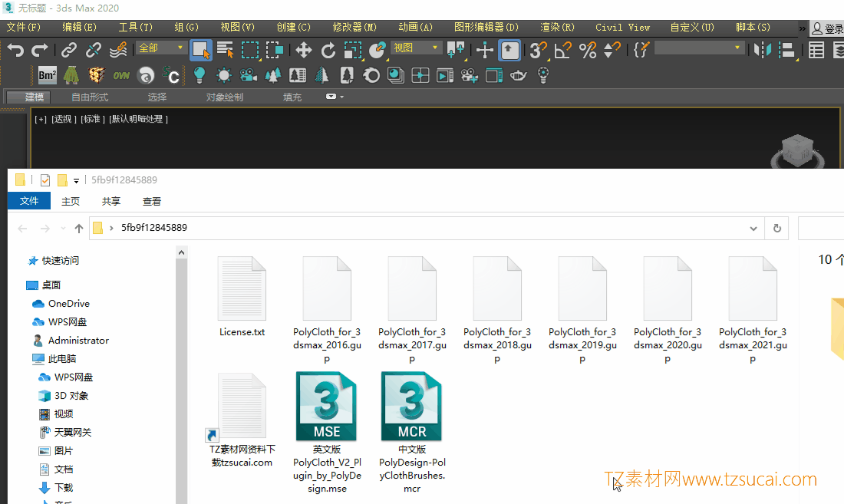The image size is (844, 504).
Task: Click the sun light icon
Action: click(223, 75)
